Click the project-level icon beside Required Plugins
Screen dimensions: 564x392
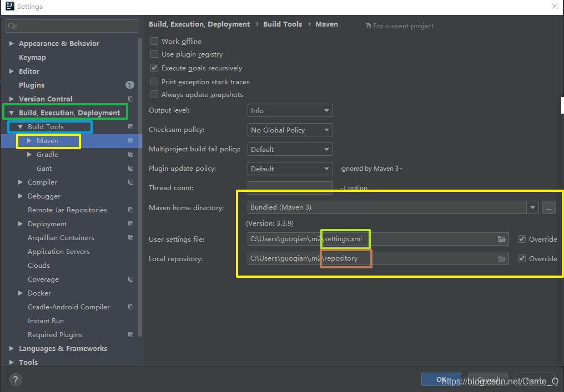tap(131, 335)
